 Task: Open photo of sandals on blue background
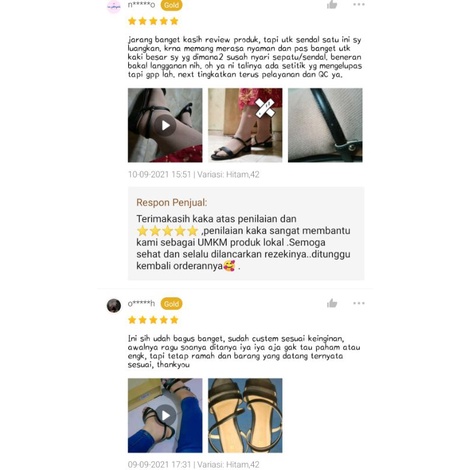245,415
